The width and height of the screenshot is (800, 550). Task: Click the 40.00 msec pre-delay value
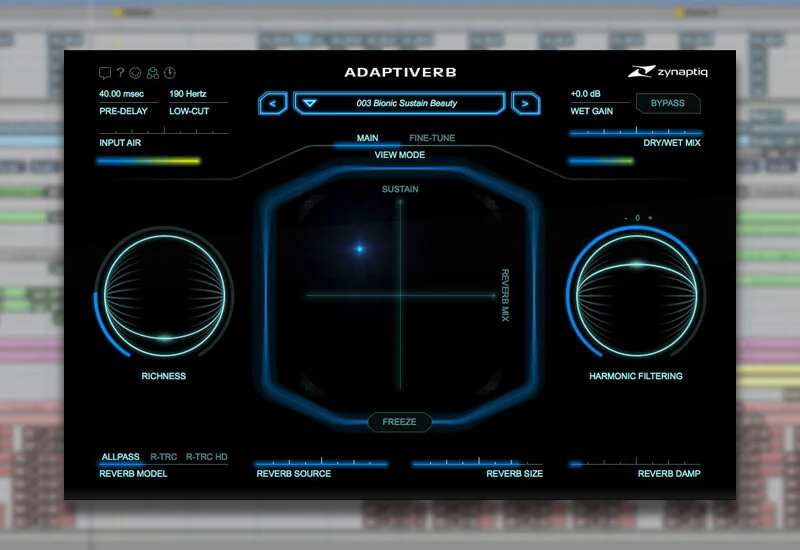(121, 94)
